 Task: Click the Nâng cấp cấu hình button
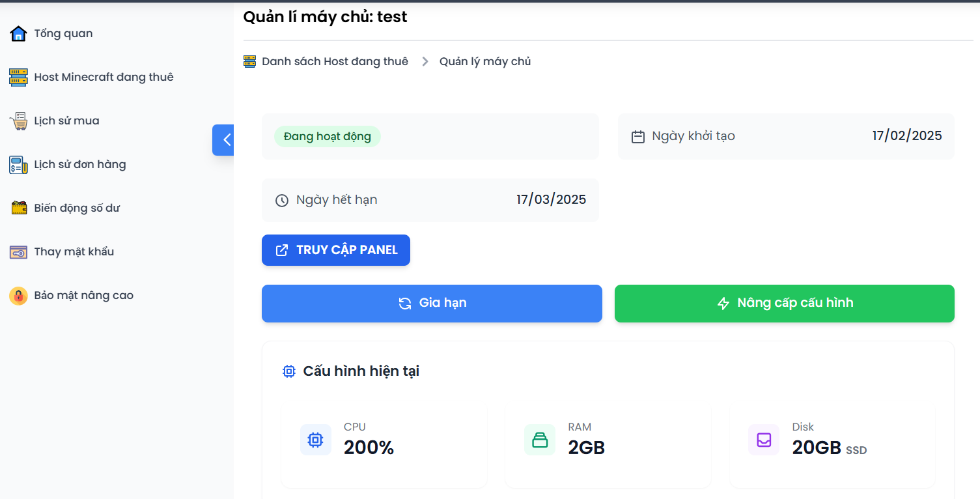[x=784, y=304]
